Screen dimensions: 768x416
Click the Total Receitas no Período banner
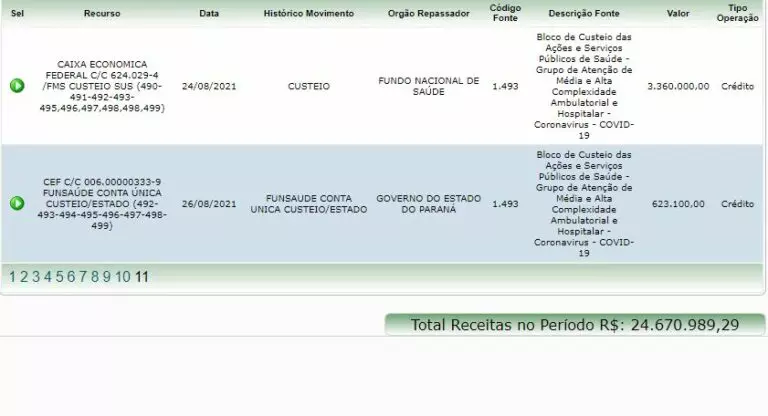click(575, 325)
